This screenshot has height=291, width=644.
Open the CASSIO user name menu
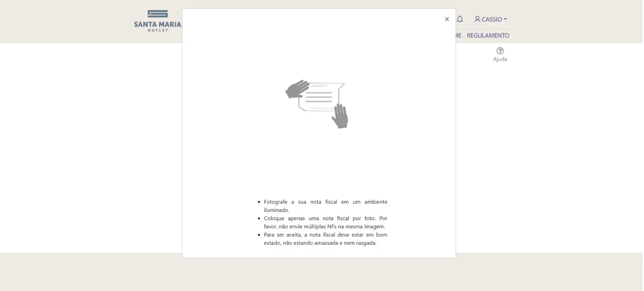(x=491, y=19)
